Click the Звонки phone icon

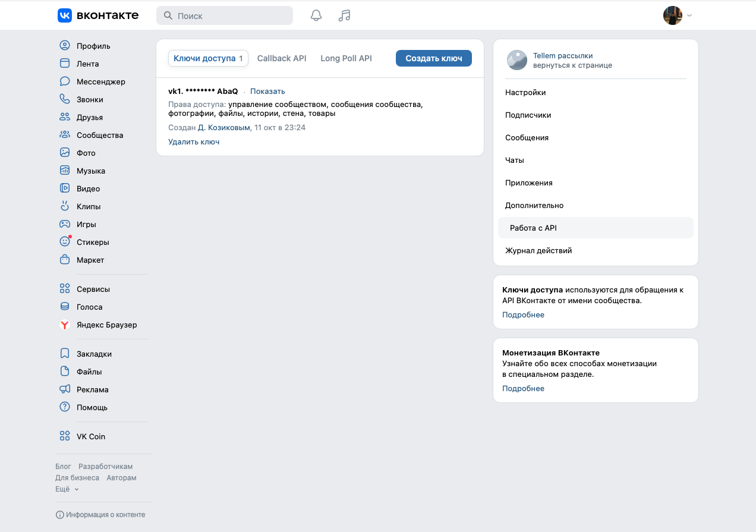coord(65,99)
